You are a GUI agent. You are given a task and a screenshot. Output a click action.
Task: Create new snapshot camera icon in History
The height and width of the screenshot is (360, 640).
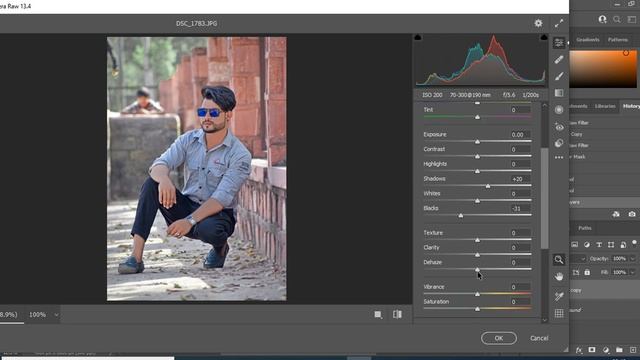(632, 214)
